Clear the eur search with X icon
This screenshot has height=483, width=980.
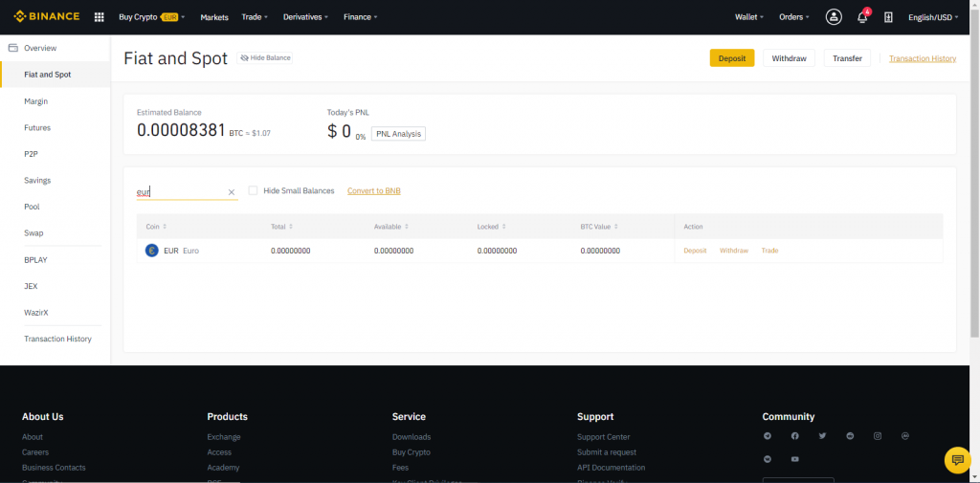[x=232, y=192]
